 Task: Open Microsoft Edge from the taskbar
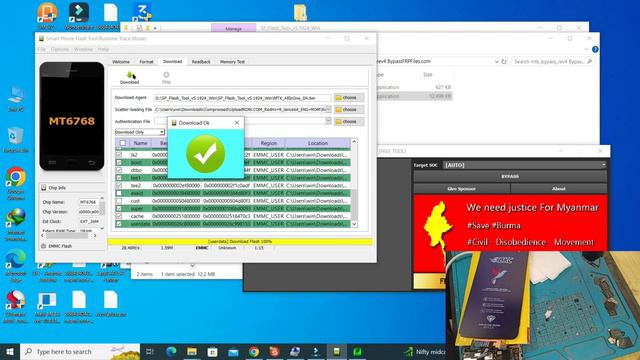coord(171,351)
